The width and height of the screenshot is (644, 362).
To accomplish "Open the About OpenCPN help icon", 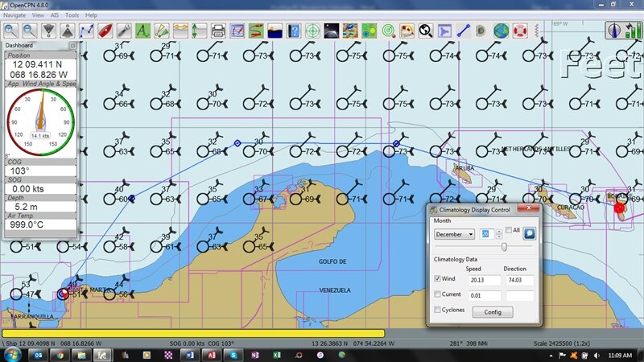I will pyautogui.click(x=294, y=31).
